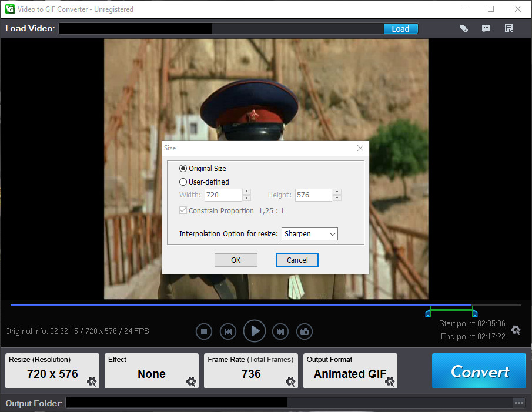Open the Resize (Resolution) 720 x 576 panel
This screenshot has height=412, width=532.
click(52, 371)
